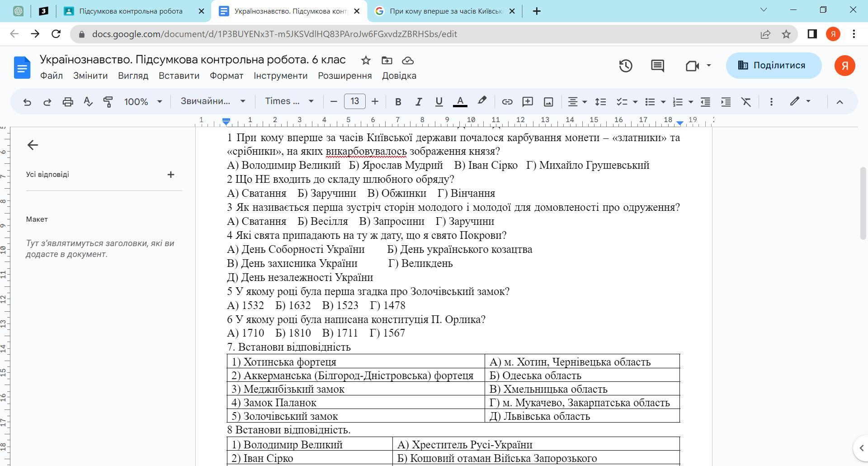Viewport: 868px width, 466px height.
Task: Apply a bulleted list
Action: click(650, 102)
